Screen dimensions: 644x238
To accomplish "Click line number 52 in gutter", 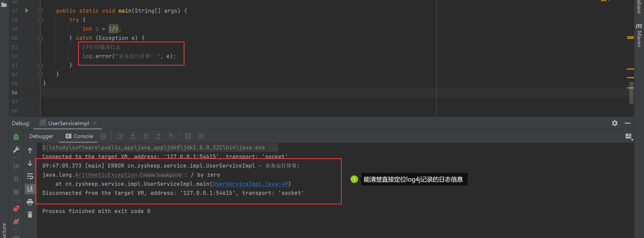I will 15,56.
